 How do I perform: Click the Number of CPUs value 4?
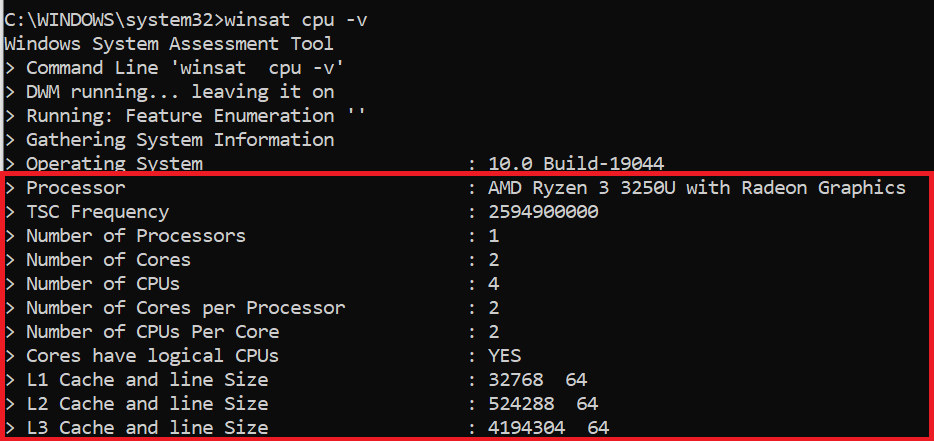coord(494,284)
